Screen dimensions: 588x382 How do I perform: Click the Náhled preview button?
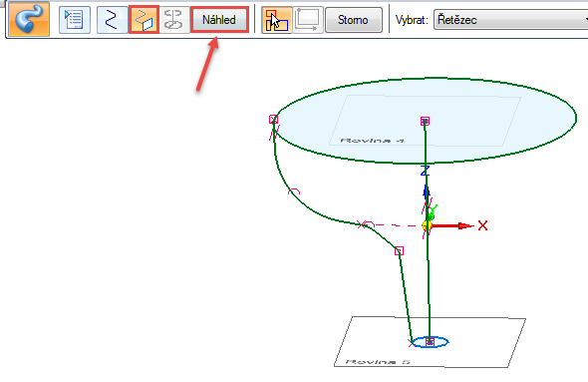pyautogui.click(x=219, y=20)
